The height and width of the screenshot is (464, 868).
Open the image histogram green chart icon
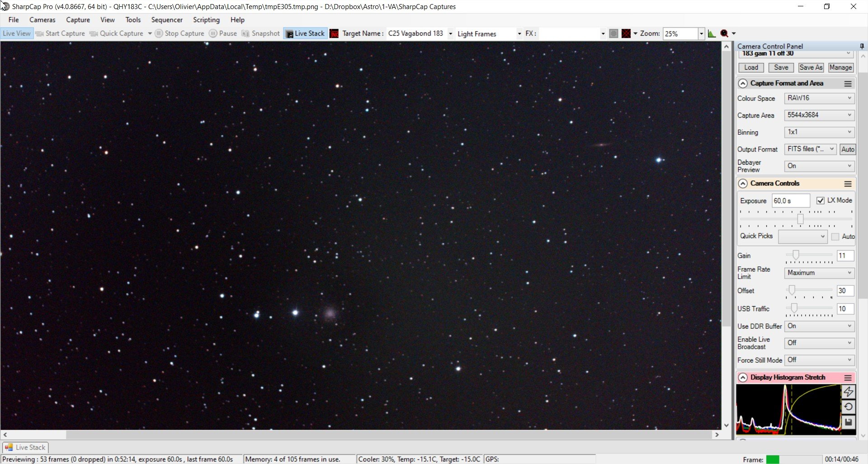point(712,33)
